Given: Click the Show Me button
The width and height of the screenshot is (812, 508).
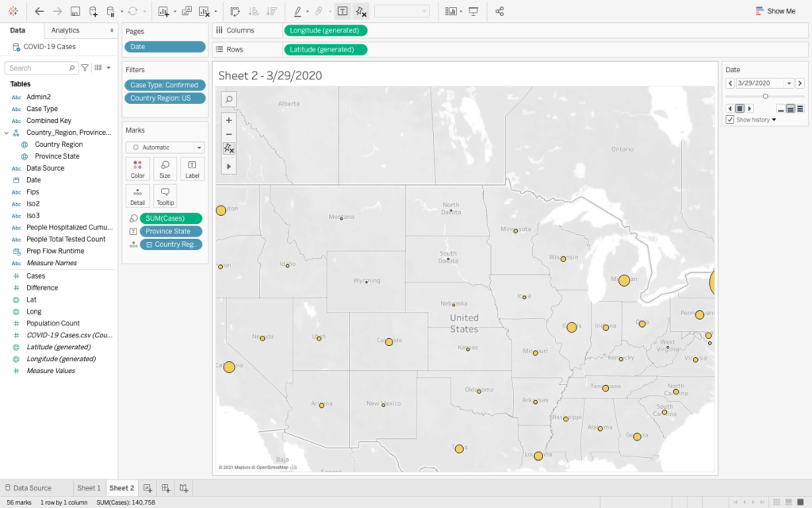Looking at the screenshot, I should (775, 11).
